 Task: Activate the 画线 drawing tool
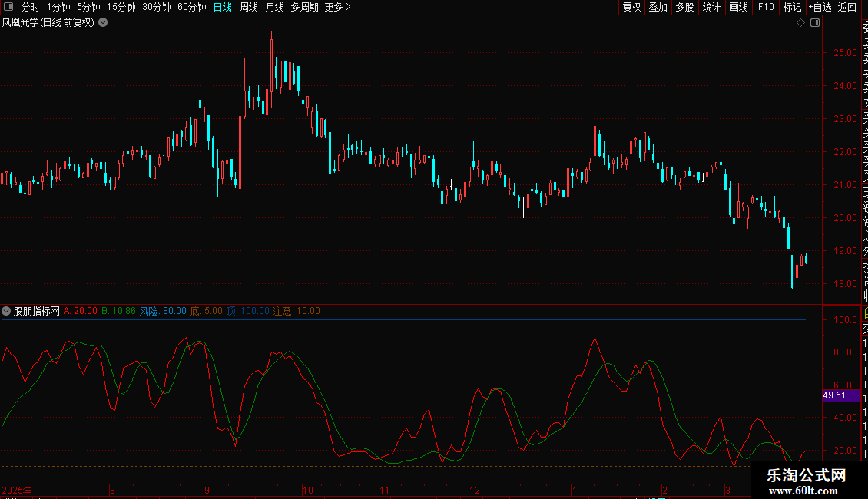point(738,7)
